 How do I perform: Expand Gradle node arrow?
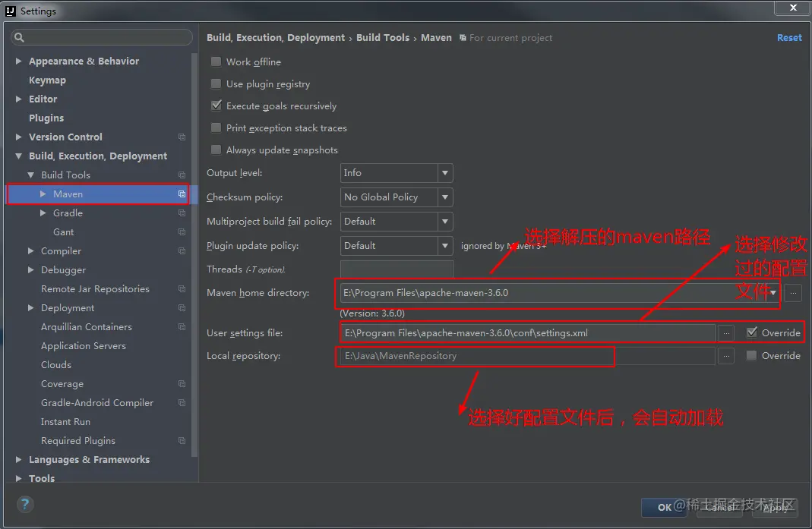tap(43, 213)
